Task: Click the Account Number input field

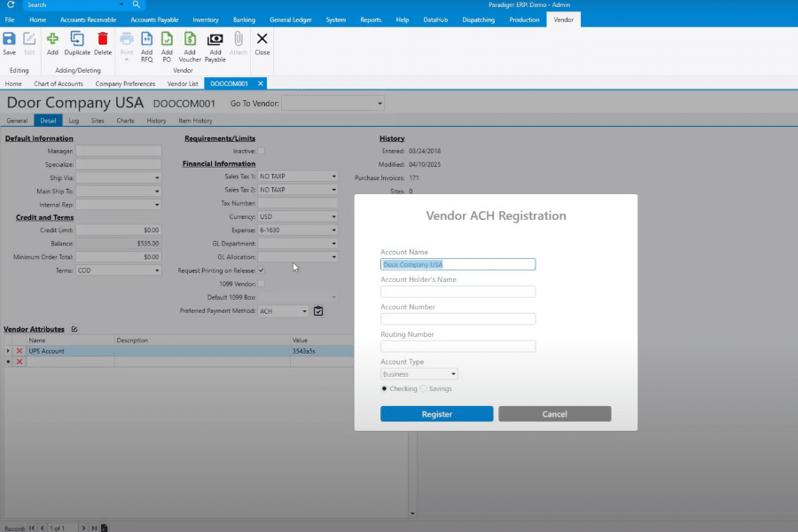Action: (458, 319)
